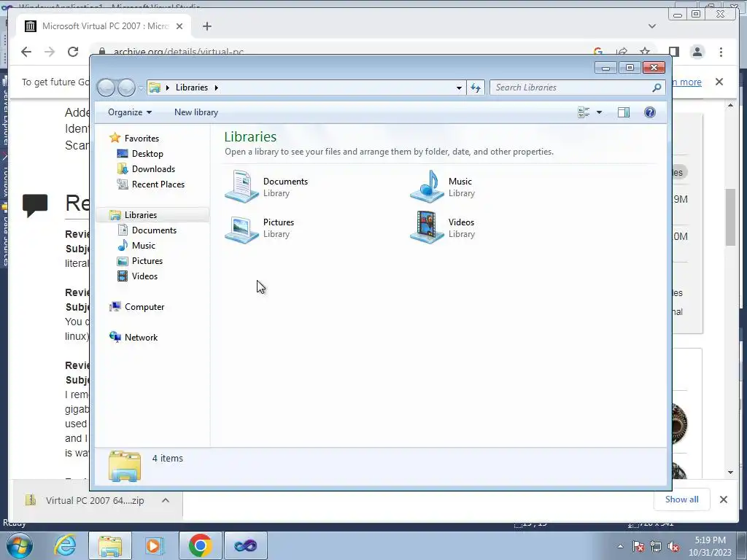Switch to Chrome on the taskbar
The height and width of the screenshot is (560, 747).
(200, 545)
